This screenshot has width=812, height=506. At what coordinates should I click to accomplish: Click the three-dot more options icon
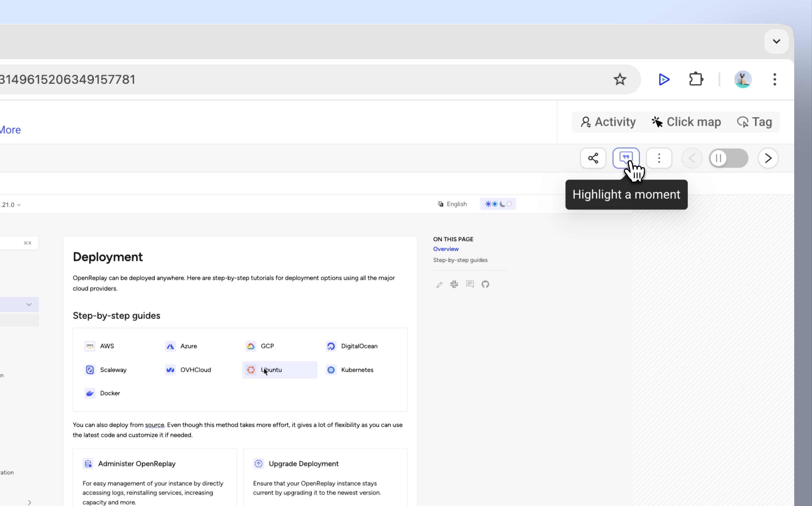click(659, 158)
